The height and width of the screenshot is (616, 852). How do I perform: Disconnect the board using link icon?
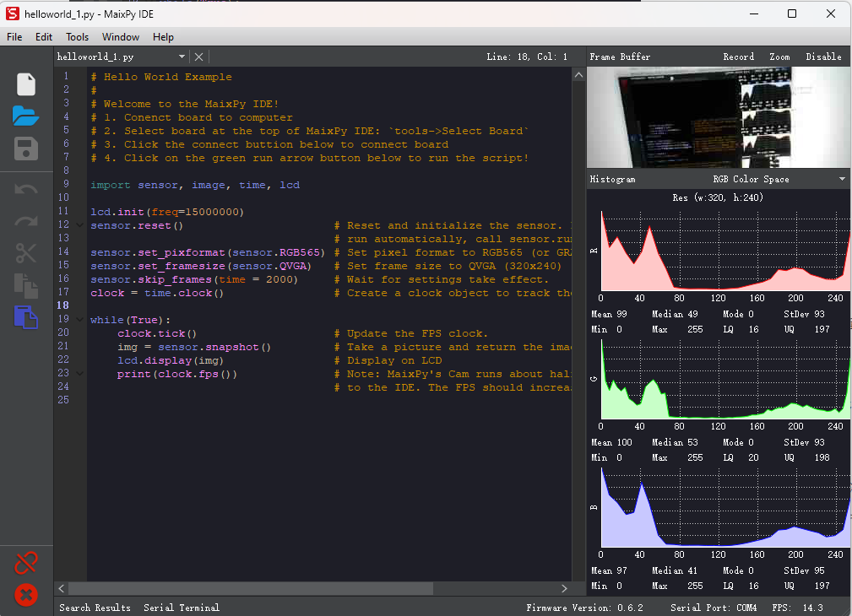[26, 564]
